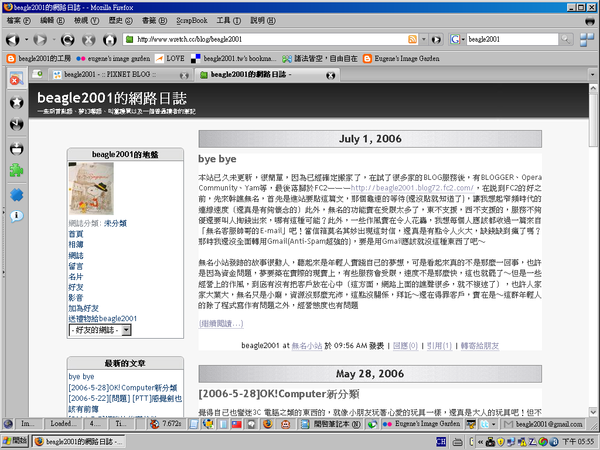Go back with the browser Back button
The image size is (600, 450).
coord(12,39)
